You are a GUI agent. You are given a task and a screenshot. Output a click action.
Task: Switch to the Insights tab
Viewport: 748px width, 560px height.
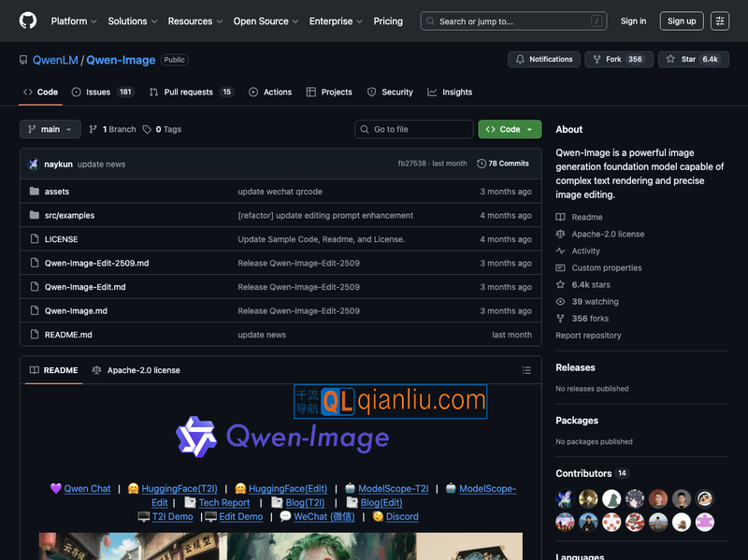450,92
